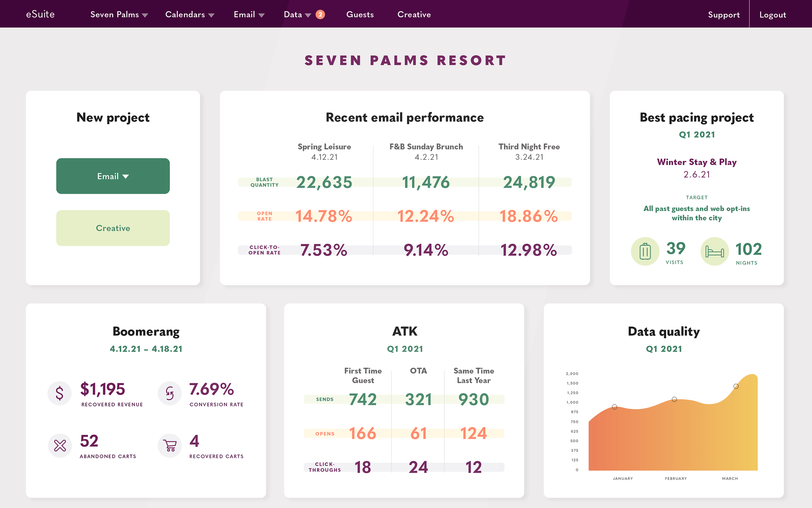Select the January data point on chart
Viewport: 812px width, 508px height.
615,407
